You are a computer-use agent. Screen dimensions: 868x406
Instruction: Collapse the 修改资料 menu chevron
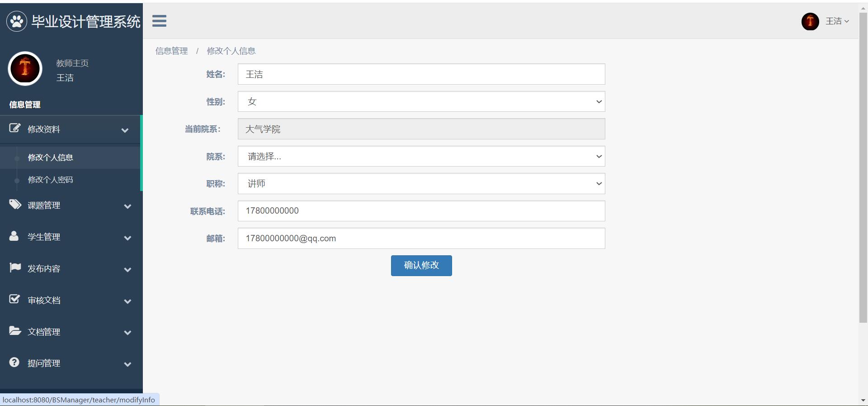[125, 130]
